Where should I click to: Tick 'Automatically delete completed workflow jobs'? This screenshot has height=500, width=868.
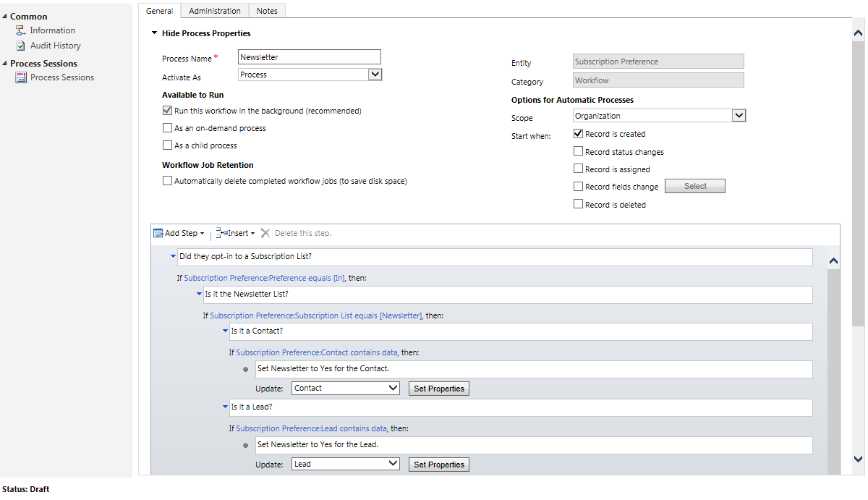(x=168, y=181)
